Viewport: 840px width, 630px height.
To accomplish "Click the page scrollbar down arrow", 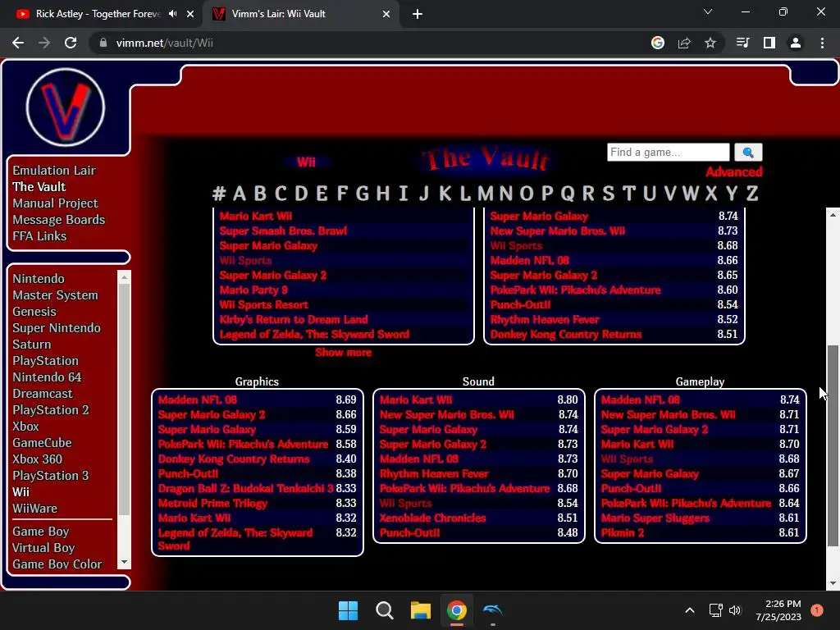I will 833,583.
